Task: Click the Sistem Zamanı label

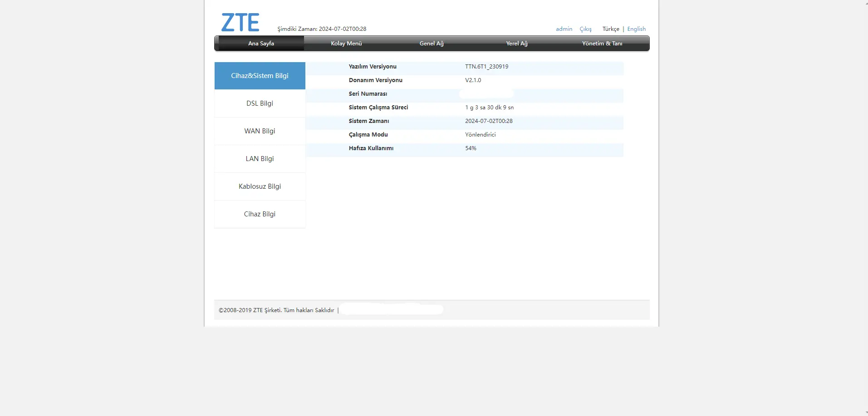Action: point(369,121)
